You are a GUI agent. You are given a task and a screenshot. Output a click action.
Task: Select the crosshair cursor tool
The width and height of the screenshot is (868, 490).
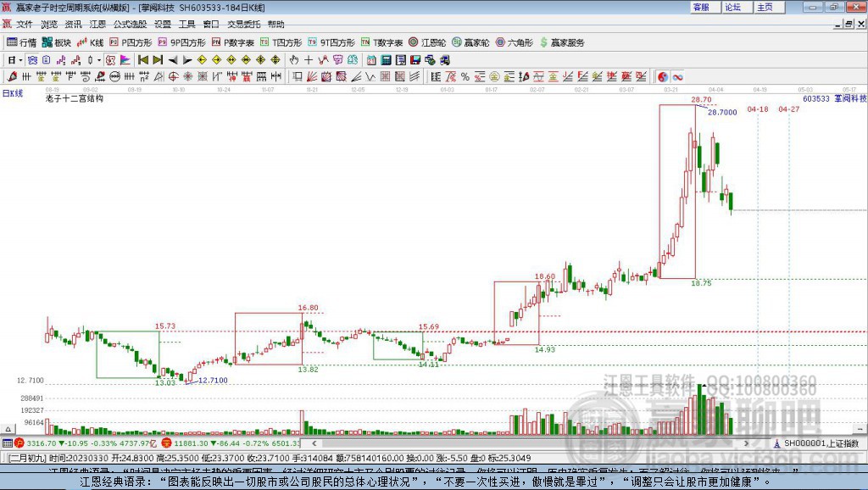[x=309, y=60]
